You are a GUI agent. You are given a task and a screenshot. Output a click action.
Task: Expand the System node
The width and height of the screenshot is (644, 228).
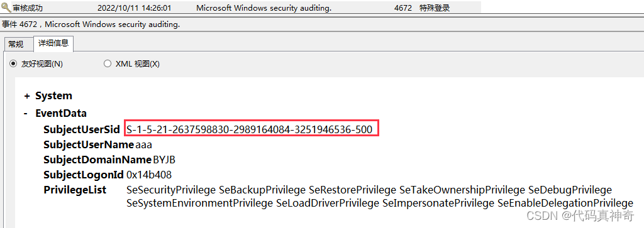[x=27, y=96]
